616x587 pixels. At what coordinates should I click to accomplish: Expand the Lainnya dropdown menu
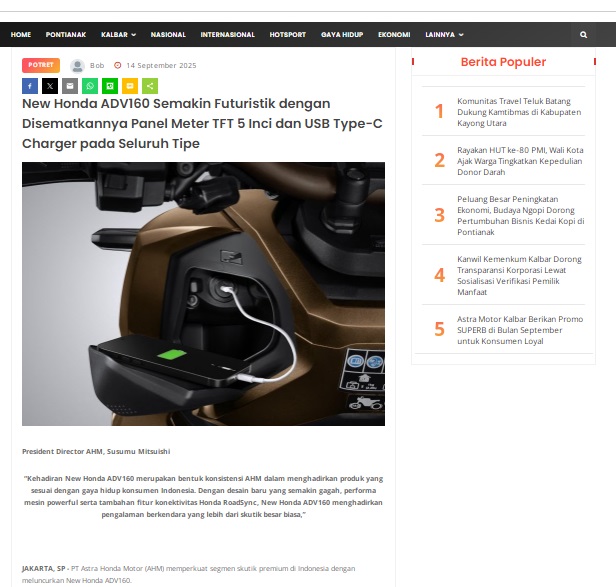(x=444, y=35)
